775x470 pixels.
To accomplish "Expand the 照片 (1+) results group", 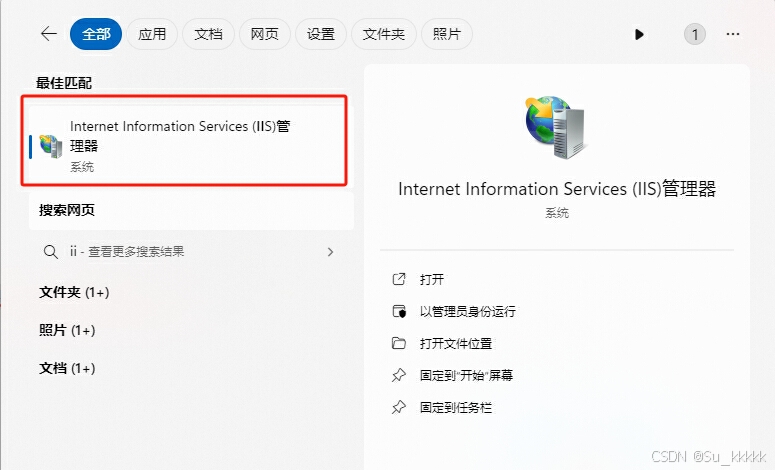I will (67, 330).
